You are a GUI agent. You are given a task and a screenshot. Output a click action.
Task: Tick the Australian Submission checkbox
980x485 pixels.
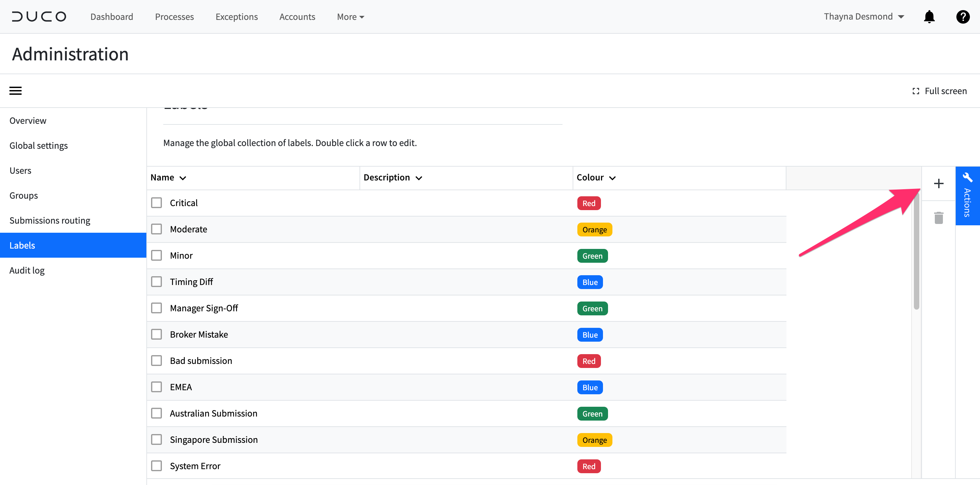coord(156,413)
